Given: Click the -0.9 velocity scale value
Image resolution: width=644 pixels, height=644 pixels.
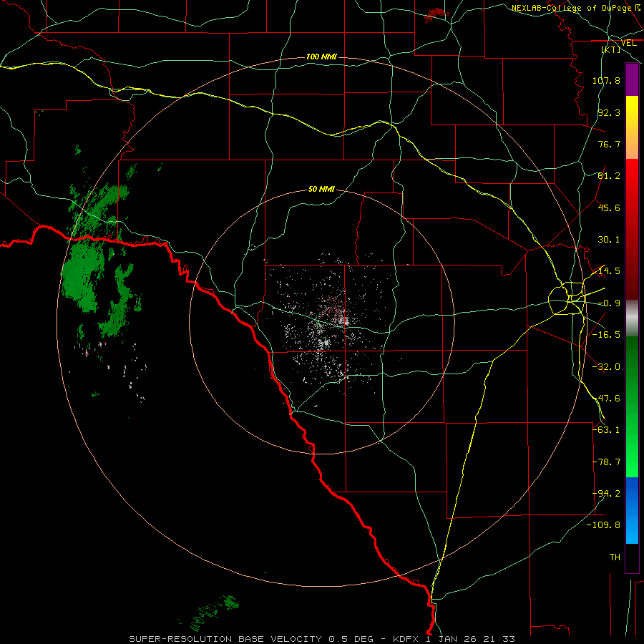Looking at the screenshot, I should coord(609,303).
